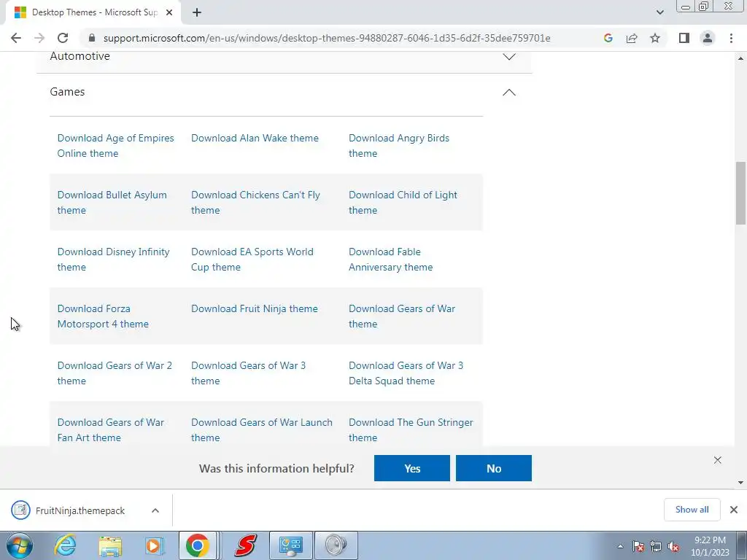This screenshot has width=747, height=560.
Task: Click Download Gears of War theme link
Action: tap(402, 316)
